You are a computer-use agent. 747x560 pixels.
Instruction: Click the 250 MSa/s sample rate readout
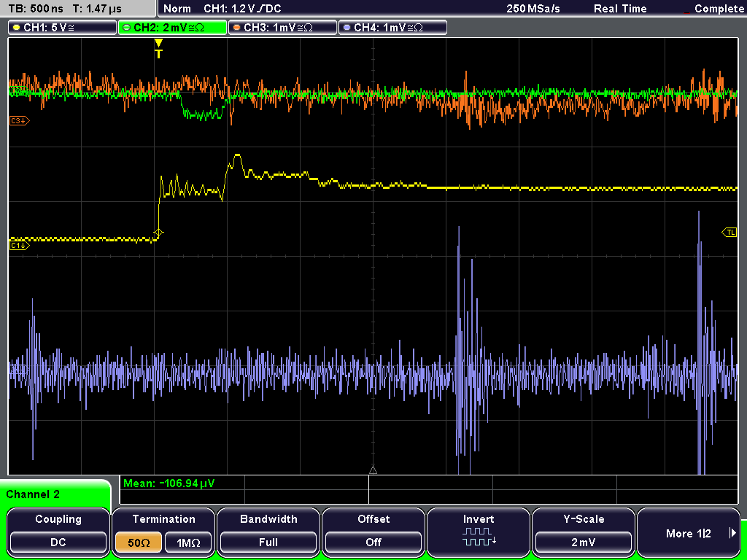[533, 9]
